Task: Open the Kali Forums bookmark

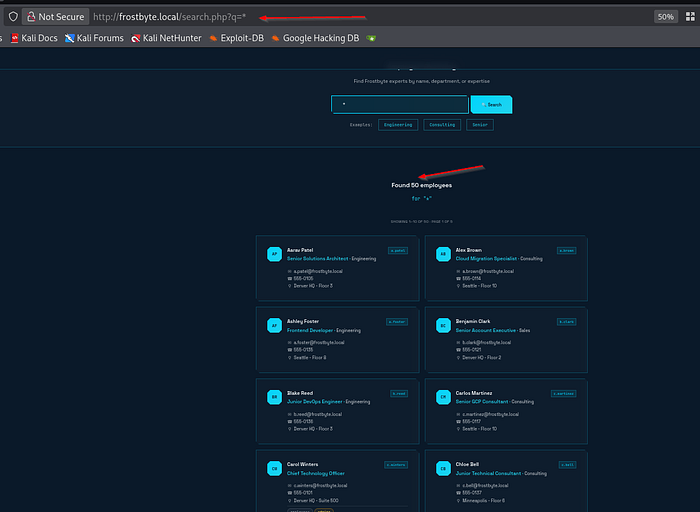Action: (94, 38)
